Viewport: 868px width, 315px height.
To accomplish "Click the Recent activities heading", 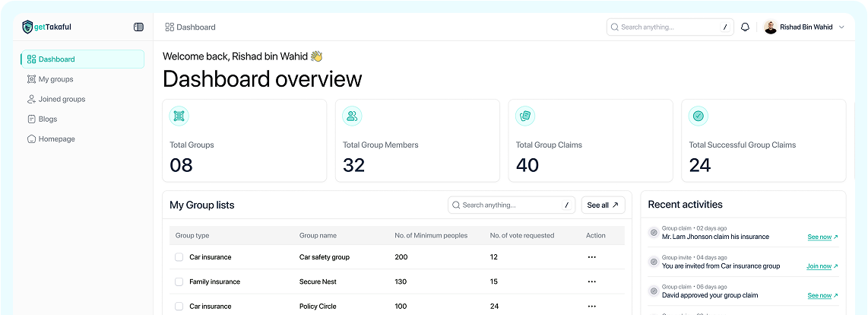I will tap(686, 205).
